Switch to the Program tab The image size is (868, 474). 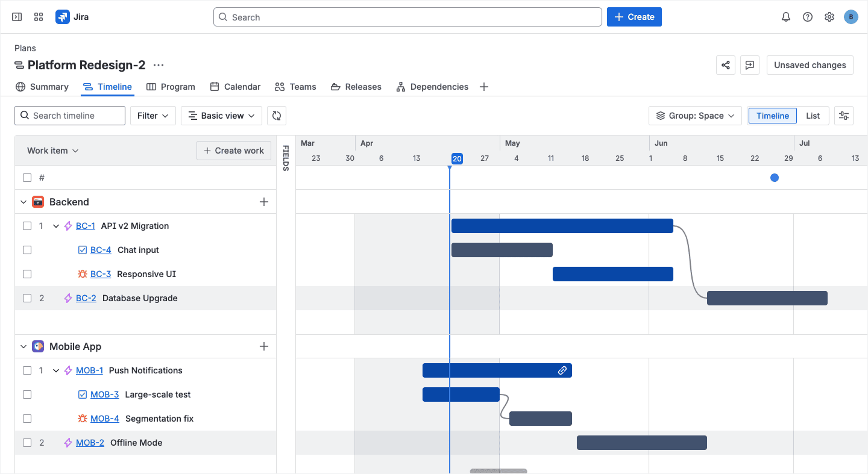(x=171, y=87)
